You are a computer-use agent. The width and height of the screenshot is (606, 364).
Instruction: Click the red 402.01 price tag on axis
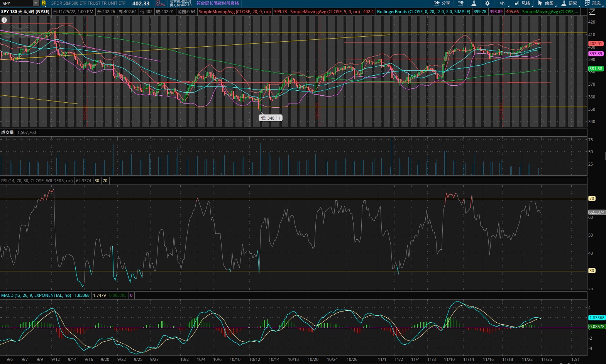click(596, 44)
